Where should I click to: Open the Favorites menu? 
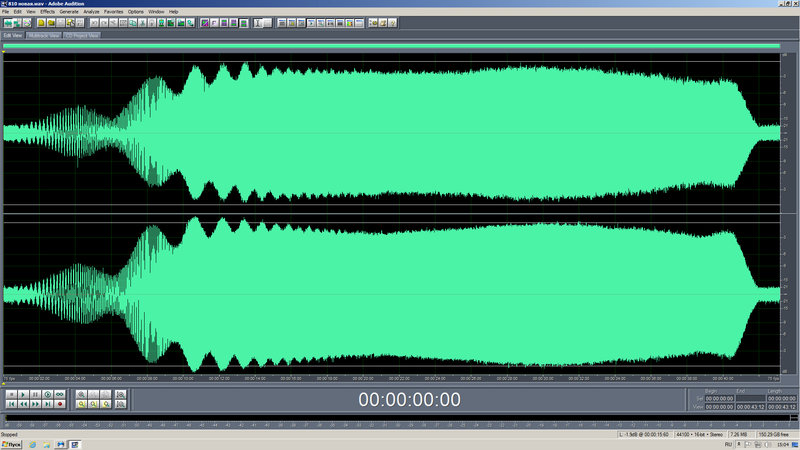113,11
